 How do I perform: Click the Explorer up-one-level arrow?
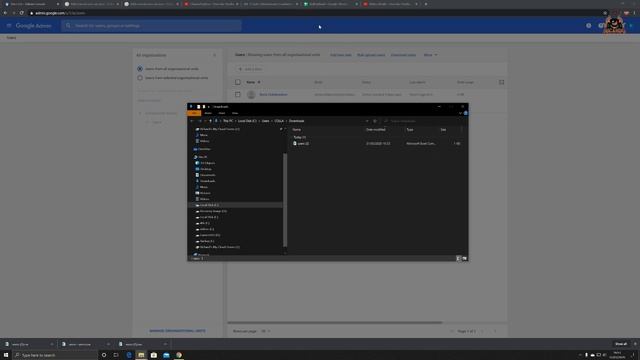pyautogui.click(x=210, y=121)
